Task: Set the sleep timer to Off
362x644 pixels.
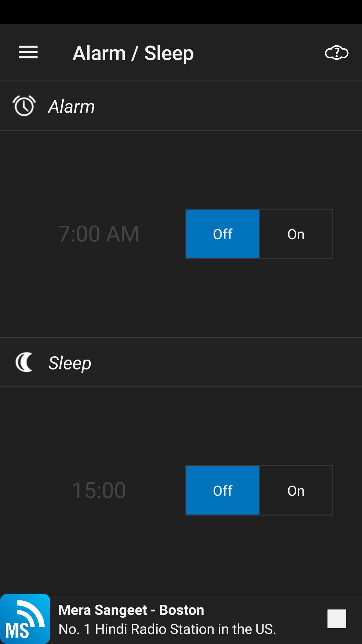Action: click(x=223, y=490)
